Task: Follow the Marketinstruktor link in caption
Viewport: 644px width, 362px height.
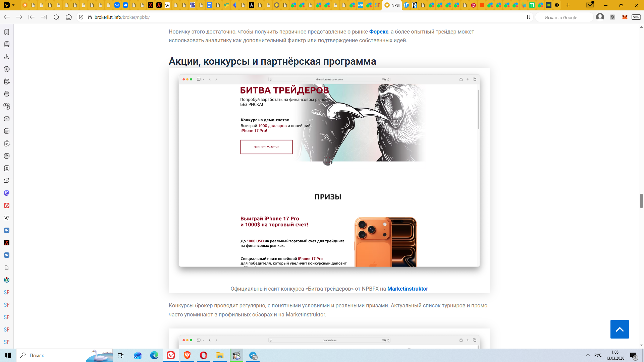Action: (408, 289)
